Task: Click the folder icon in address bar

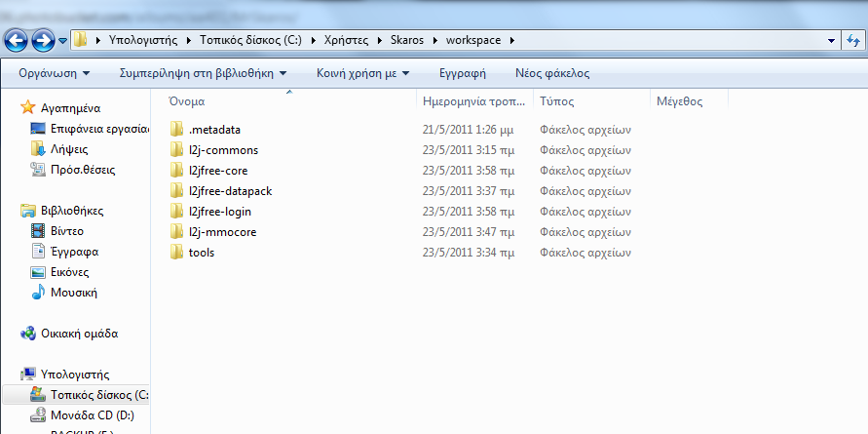Action: 81,39
